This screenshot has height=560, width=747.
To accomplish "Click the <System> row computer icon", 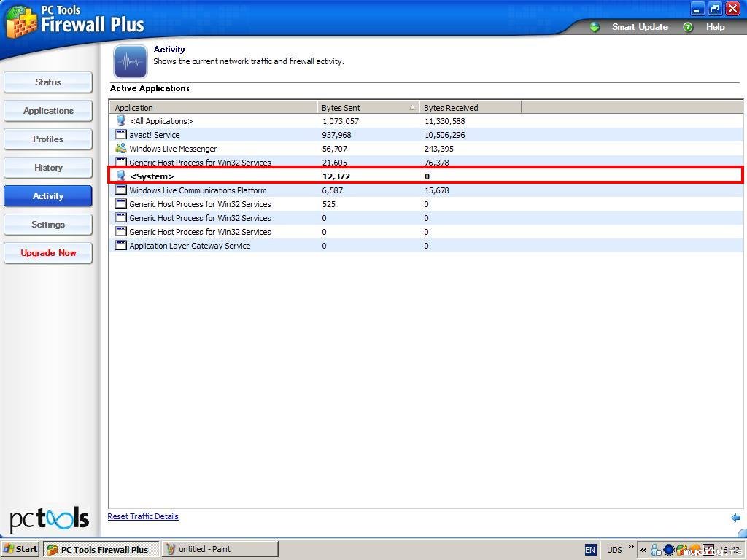I will tap(121, 176).
